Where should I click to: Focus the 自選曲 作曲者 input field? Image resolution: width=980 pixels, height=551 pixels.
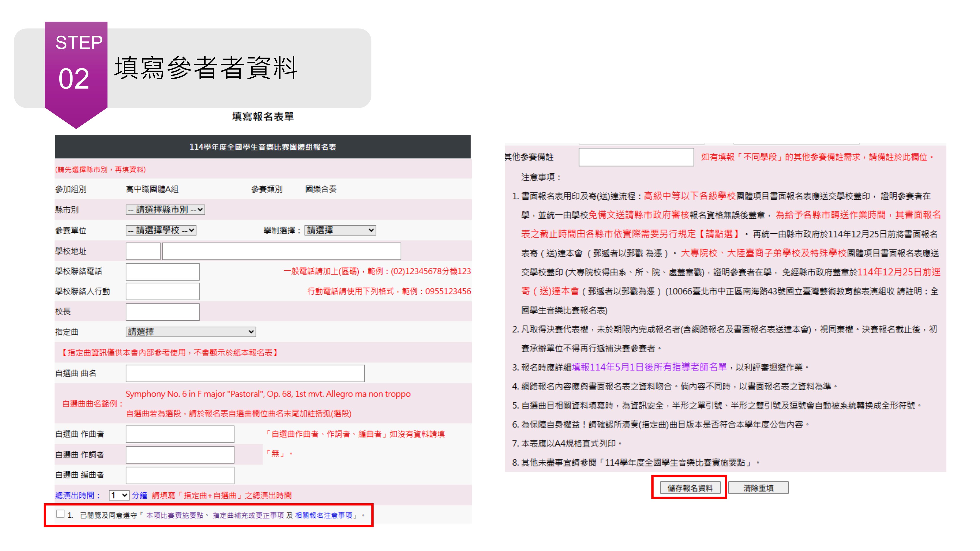180,434
